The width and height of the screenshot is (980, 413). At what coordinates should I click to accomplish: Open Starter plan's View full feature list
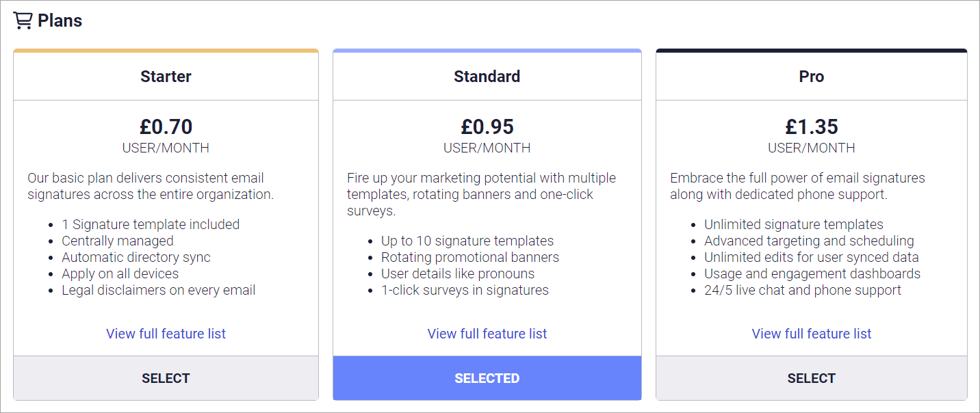166,334
